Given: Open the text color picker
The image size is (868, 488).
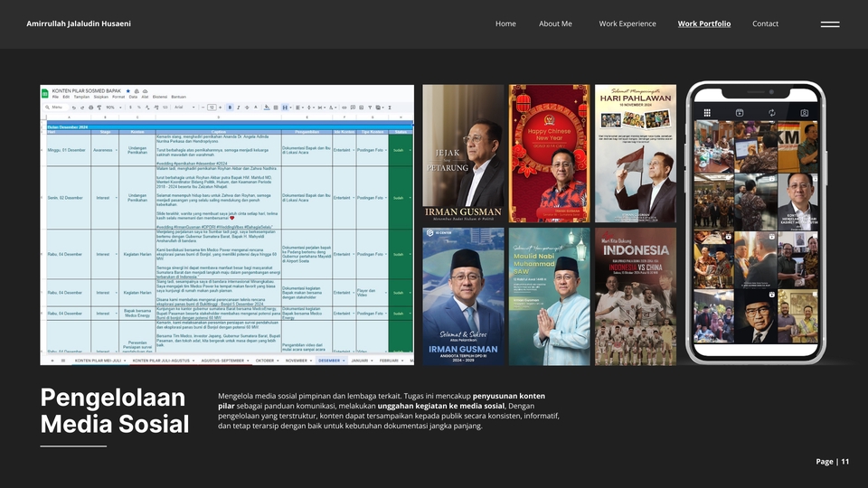Looking at the screenshot, I should pos(256,108).
